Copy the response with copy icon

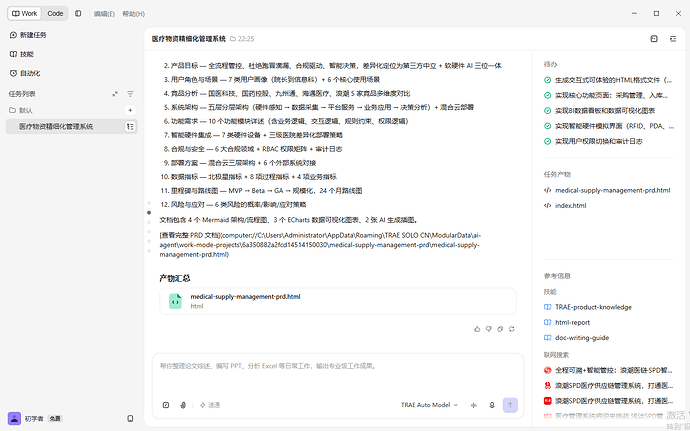(x=500, y=329)
